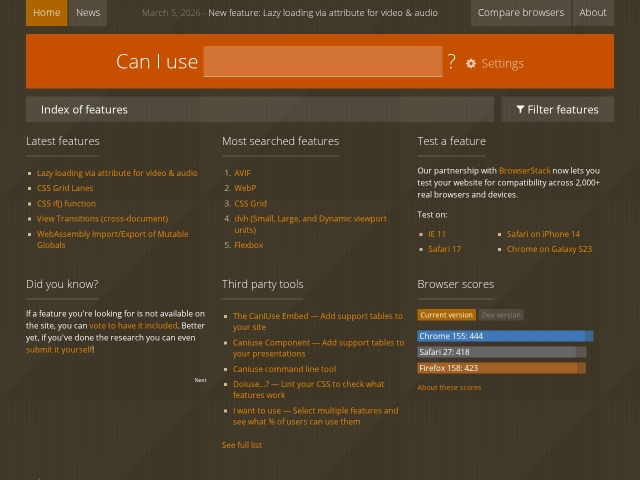Click submit it yourself link
The width and height of the screenshot is (640, 480).
coord(59,350)
